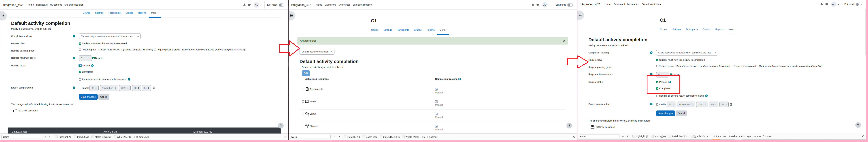Click the minimum score field, left screenshot
This screenshot has height=142, width=868.
85,58
